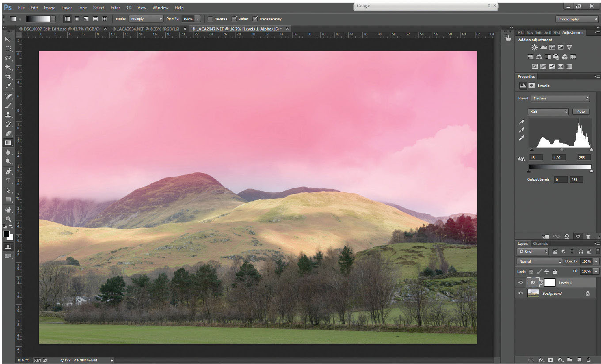Click the midtone gray input slider under histogram
This screenshot has width=601, height=364.
[562, 150]
